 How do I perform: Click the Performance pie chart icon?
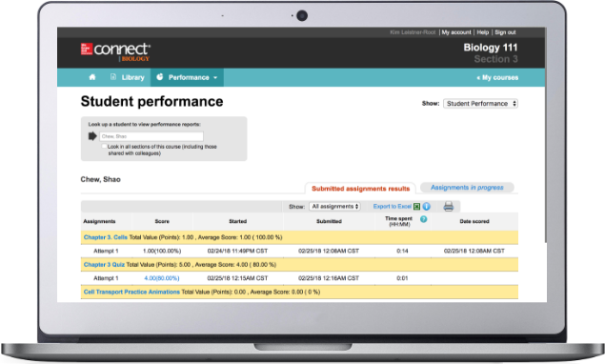(160, 77)
